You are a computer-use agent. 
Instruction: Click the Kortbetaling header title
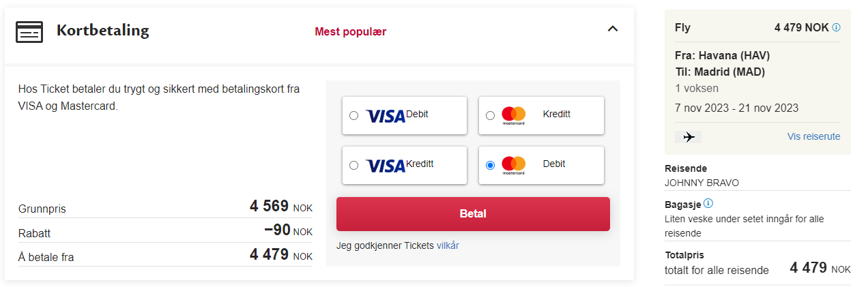(102, 31)
